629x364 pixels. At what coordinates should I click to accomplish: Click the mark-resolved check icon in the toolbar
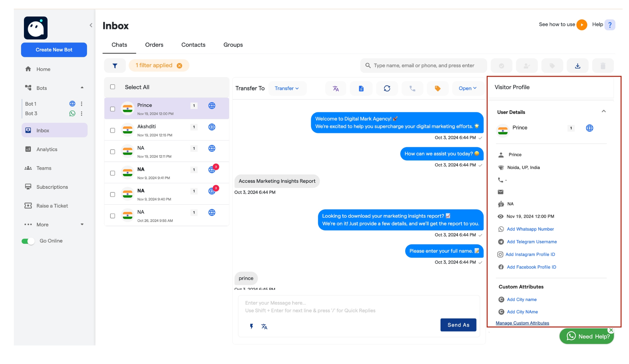[502, 66]
